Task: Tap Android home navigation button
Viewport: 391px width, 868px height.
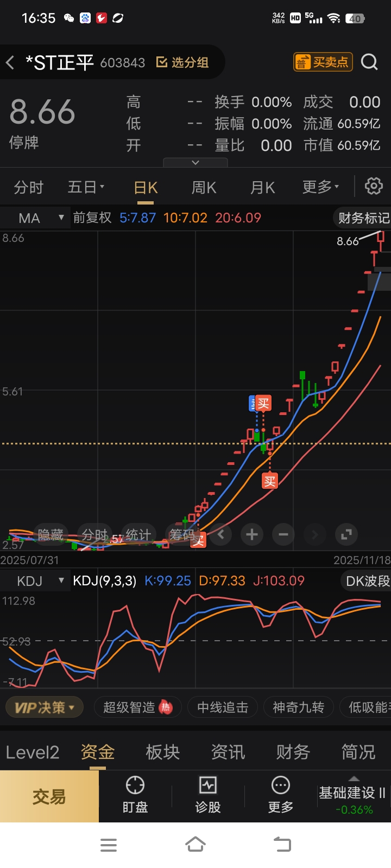Action: pos(195,845)
